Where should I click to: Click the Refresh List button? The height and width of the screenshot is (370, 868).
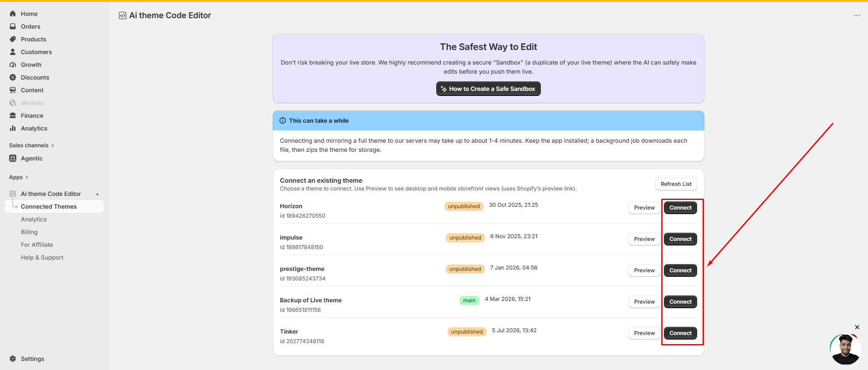click(x=676, y=184)
